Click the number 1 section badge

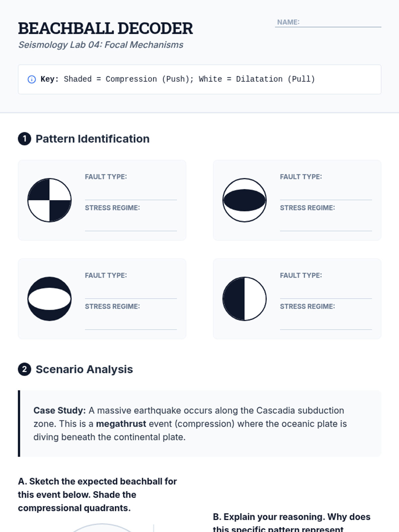click(24, 139)
